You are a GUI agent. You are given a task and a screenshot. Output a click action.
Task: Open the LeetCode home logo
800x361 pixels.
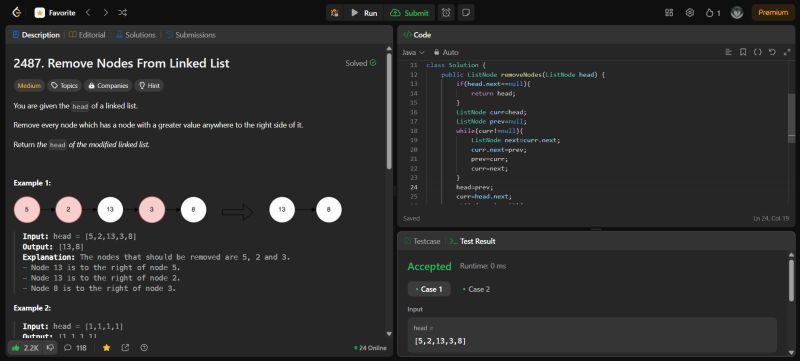(16, 13)
